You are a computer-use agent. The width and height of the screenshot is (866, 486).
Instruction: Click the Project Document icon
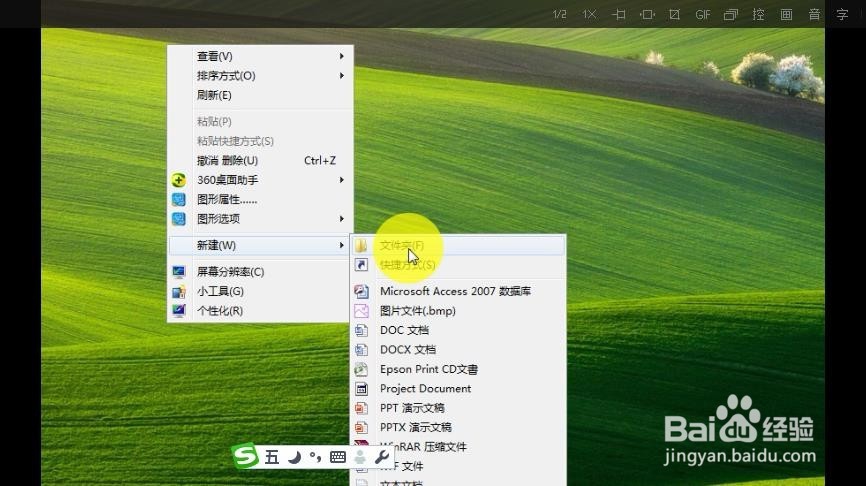click(361, 388)
